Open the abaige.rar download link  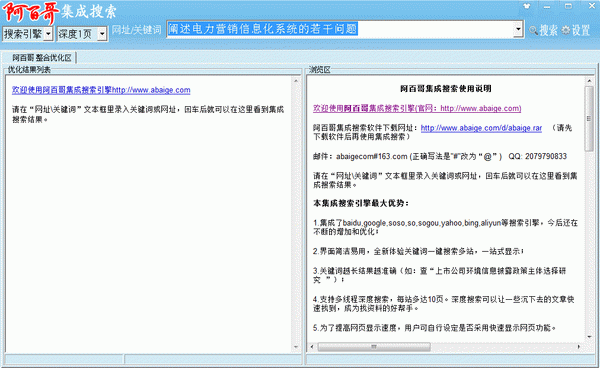tap(481, 128)
